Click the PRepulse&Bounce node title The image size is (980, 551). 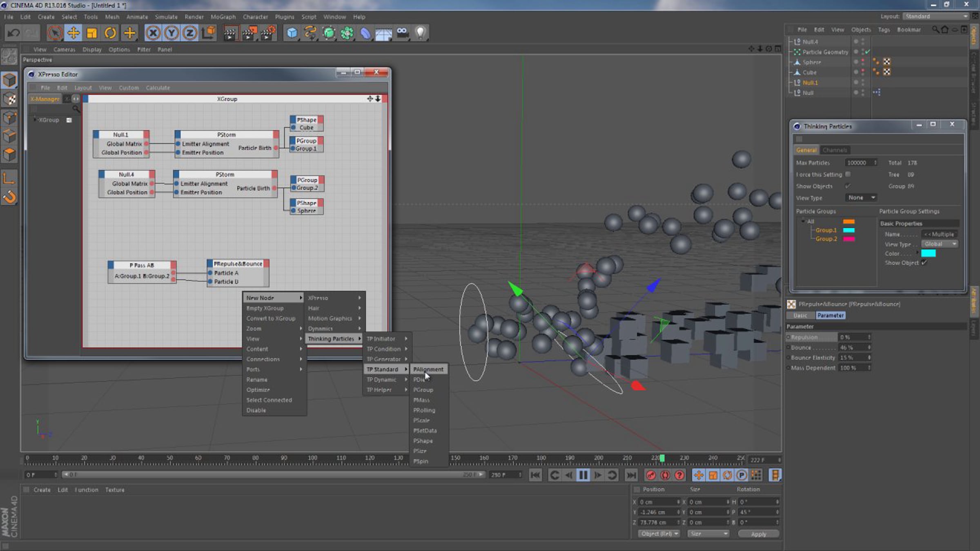[x=238, y=264]
